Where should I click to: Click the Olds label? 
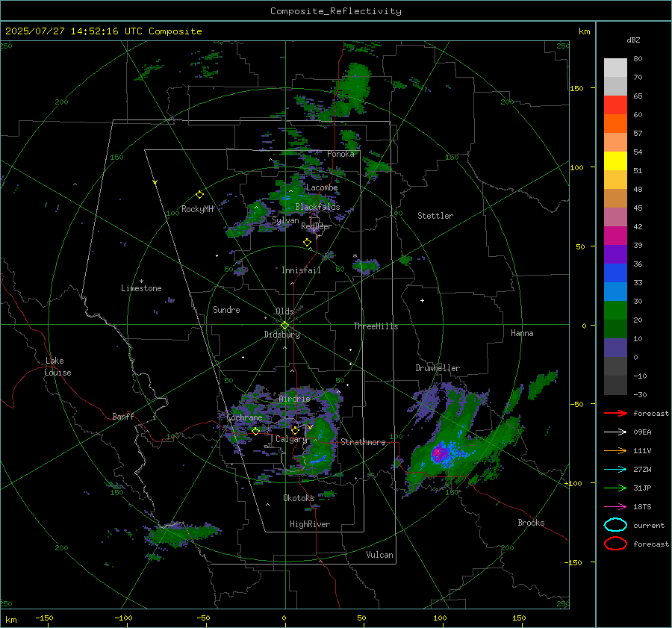coord(284,311)
